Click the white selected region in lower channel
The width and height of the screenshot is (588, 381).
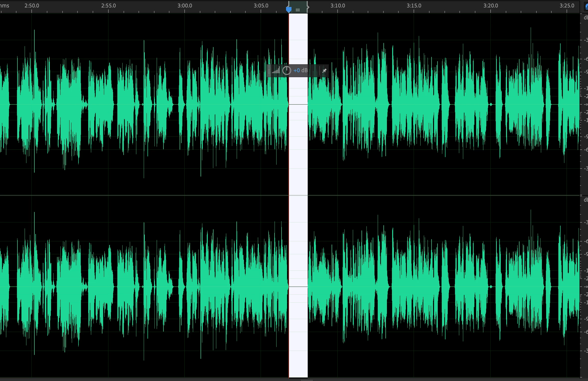(x=298, y=324)
